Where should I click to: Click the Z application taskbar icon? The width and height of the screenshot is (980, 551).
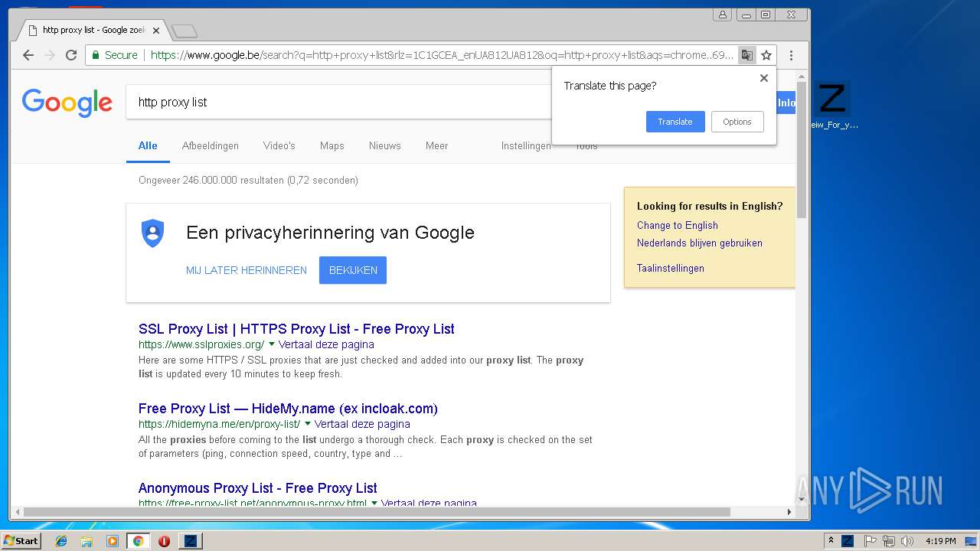click(x=190, y=541)
